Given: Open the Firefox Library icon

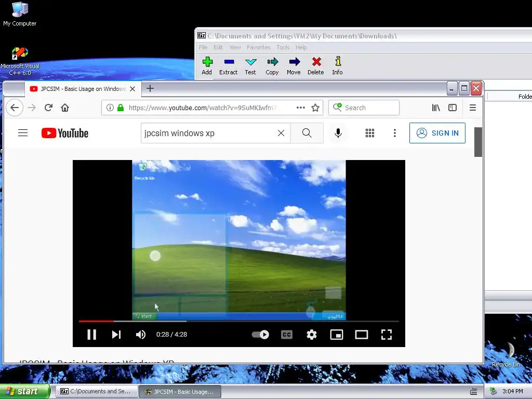Looking at the screenshot, I should 436,108.
